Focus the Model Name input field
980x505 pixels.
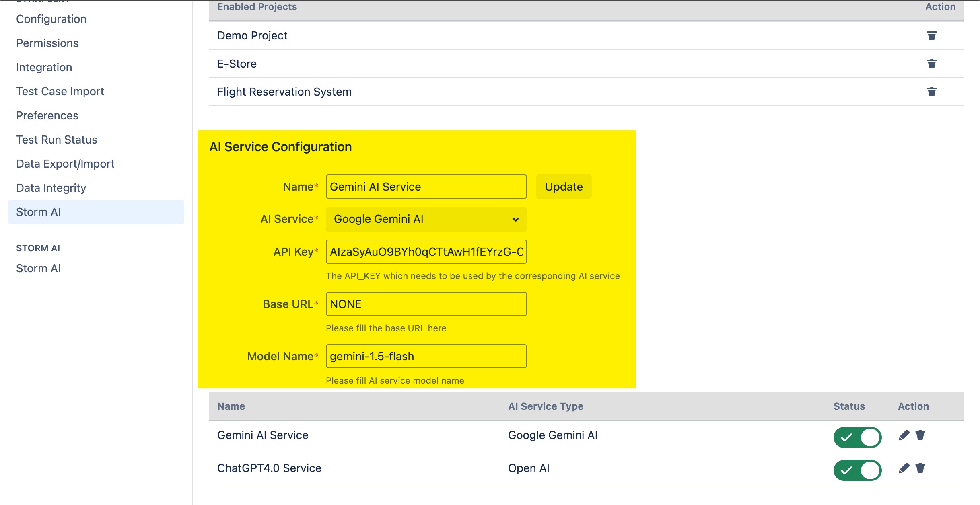426,356
